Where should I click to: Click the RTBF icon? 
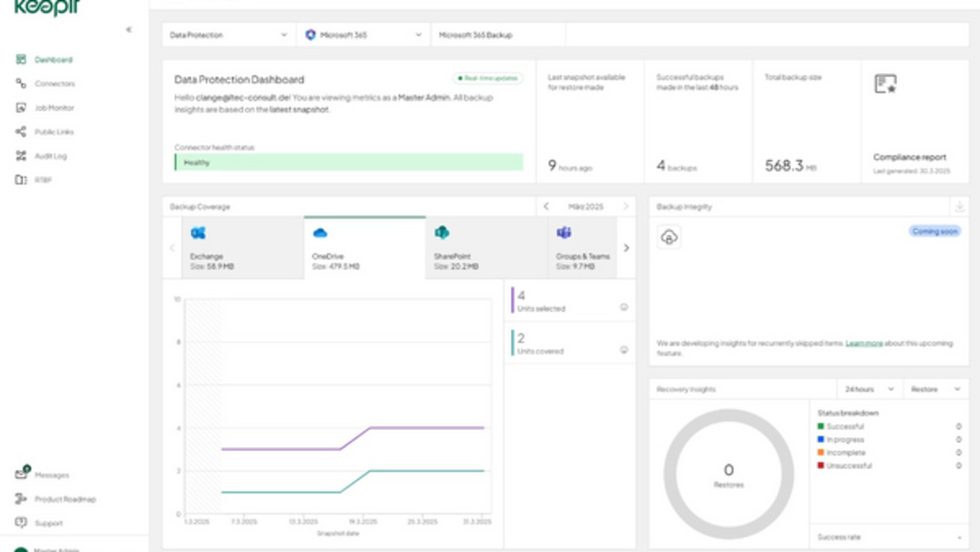click(21, 180)
